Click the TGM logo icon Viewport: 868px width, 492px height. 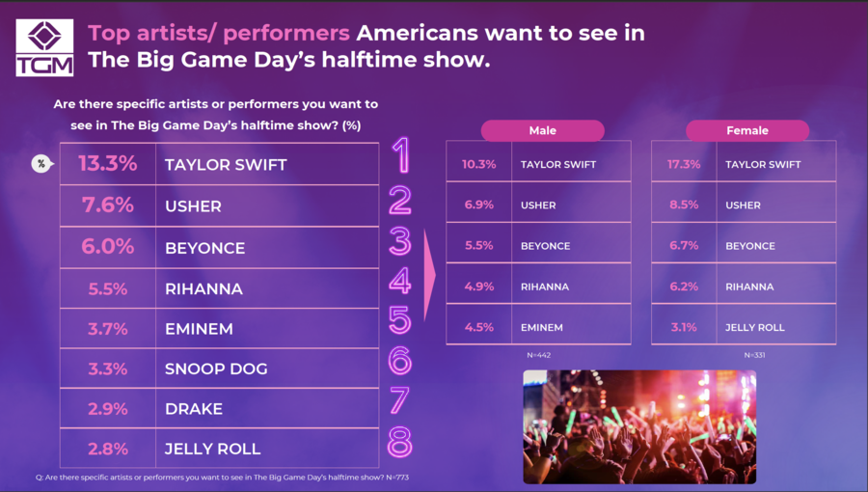44,47
